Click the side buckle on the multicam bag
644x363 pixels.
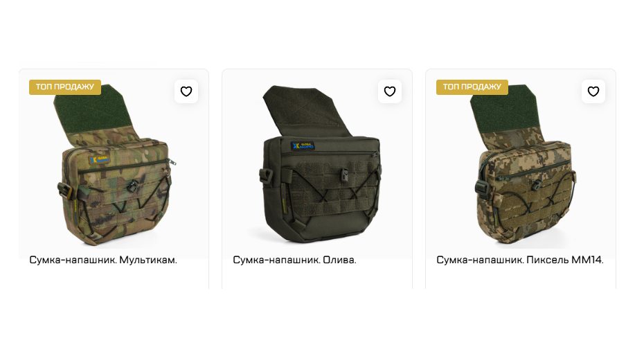(x=65, y=191)
